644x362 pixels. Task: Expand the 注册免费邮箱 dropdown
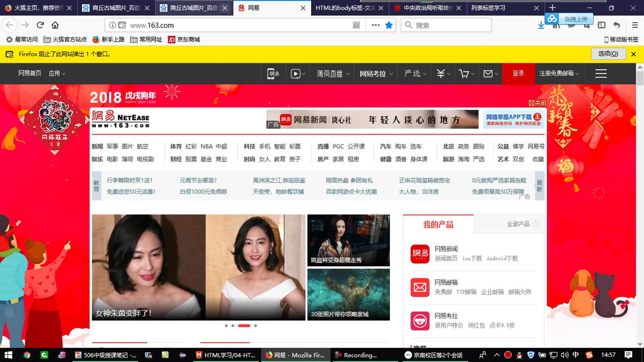click(x=577, y=73)
